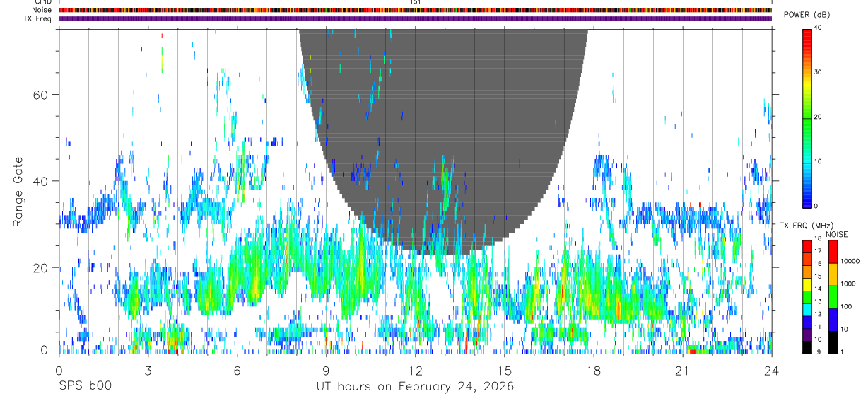
Task: Click the "Range Gate" y-axis label
Action: [18, 190]
